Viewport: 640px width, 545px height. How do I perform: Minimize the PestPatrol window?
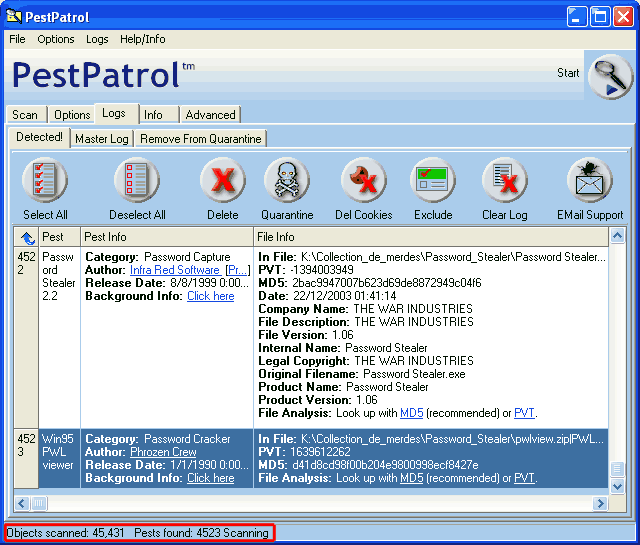pyautogui.click(x=576, y=17)
